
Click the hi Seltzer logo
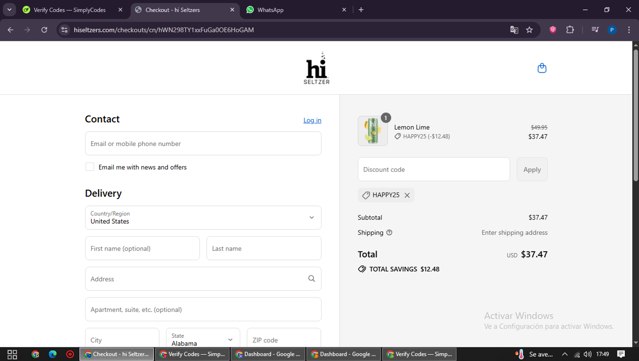coord(317,68)
